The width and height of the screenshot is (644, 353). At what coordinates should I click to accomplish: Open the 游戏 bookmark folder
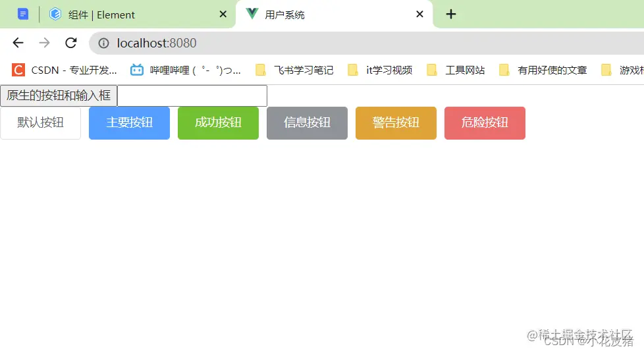point(622,70)
